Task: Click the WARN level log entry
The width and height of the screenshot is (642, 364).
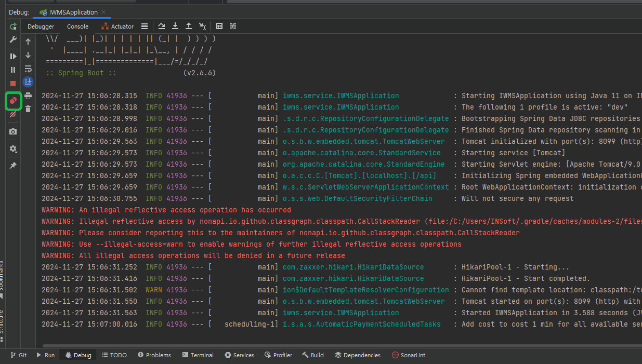Action: point(342,290)
